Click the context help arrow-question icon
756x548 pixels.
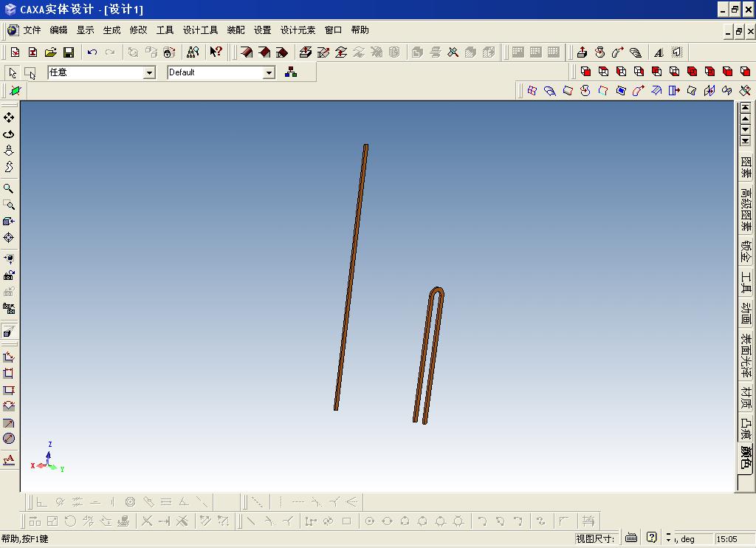point(216,52)
